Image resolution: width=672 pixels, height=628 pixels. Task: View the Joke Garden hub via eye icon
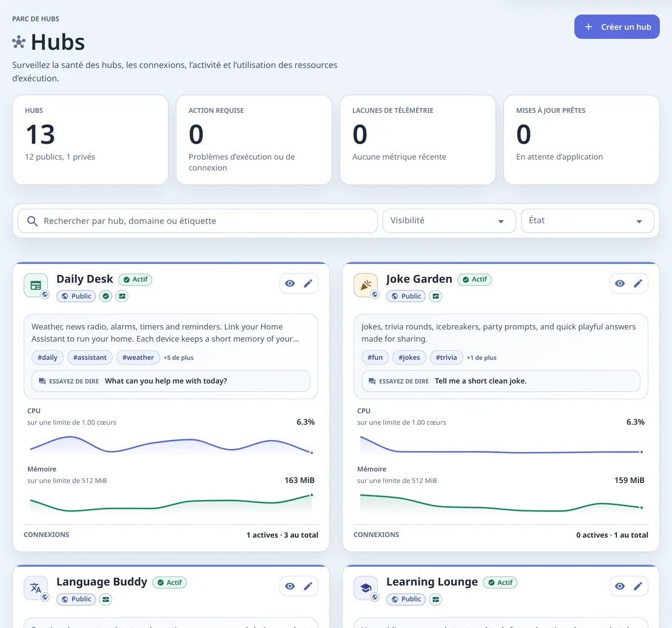pyautogui.click(x=620, y=283)
